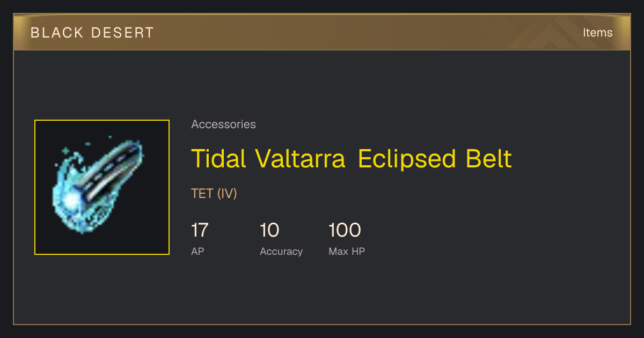Open the Accessories category label
Image resolution: width=644 pixels, height=338 pixels.
point(223,124)
